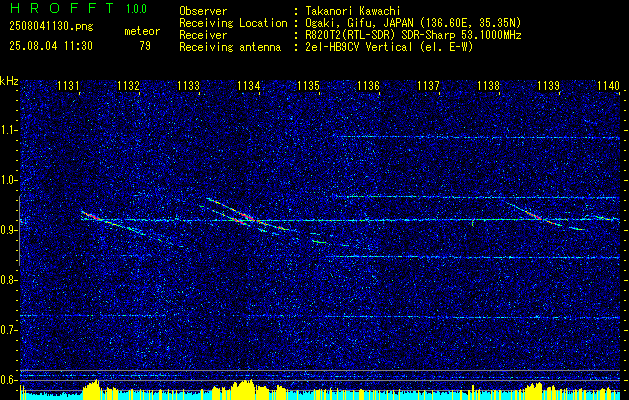This screenshot has width=629, height=400.
Task: Select the 0.8 frequency axis label
Action: tap(9, 280)
